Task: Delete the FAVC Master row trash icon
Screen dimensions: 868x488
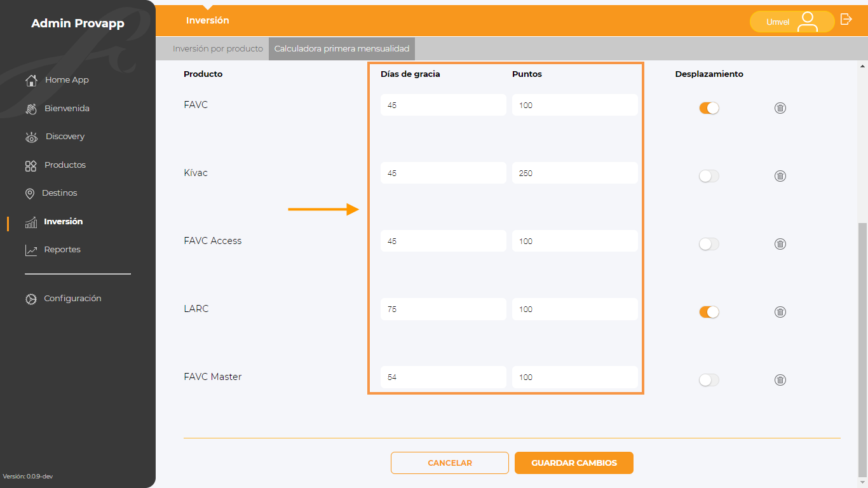Action: pos(780,380)
